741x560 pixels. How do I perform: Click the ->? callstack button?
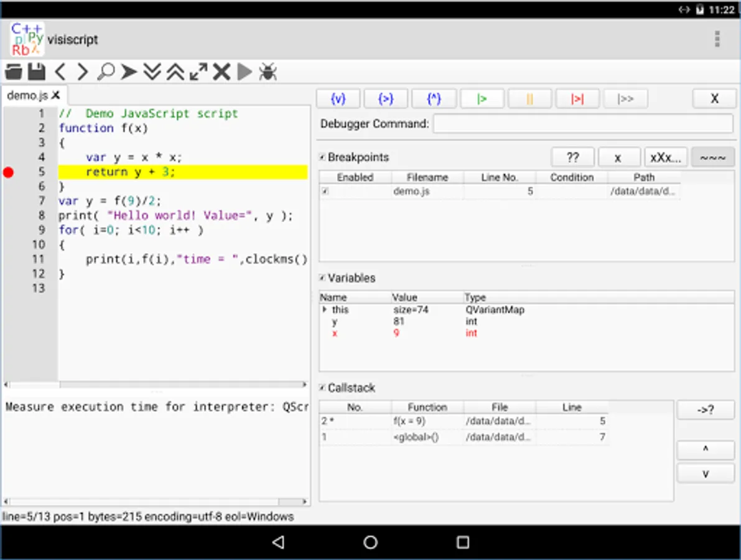pos(706,410)
